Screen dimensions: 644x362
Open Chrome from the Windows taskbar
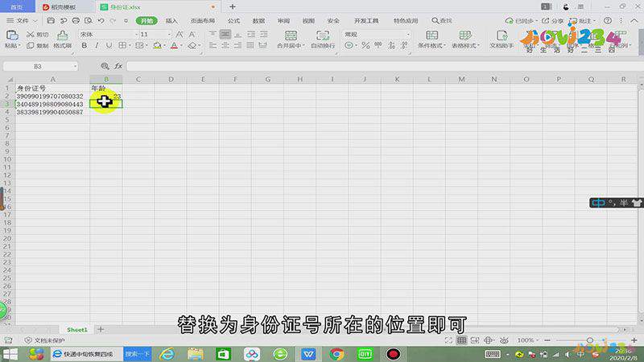pos(336,354)
